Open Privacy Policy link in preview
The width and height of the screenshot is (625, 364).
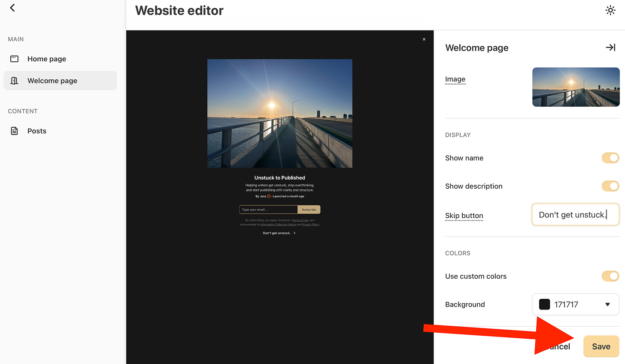point(310,225)
